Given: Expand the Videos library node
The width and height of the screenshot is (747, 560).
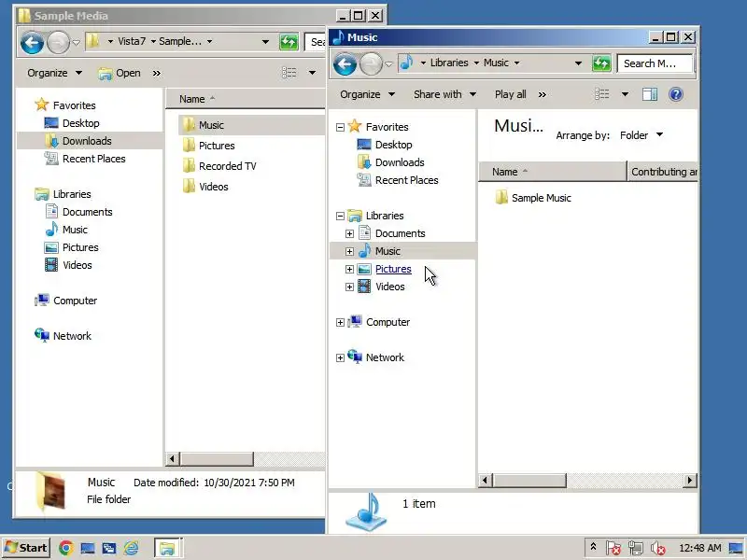Looking at the screenshot, I should point(349,287).
